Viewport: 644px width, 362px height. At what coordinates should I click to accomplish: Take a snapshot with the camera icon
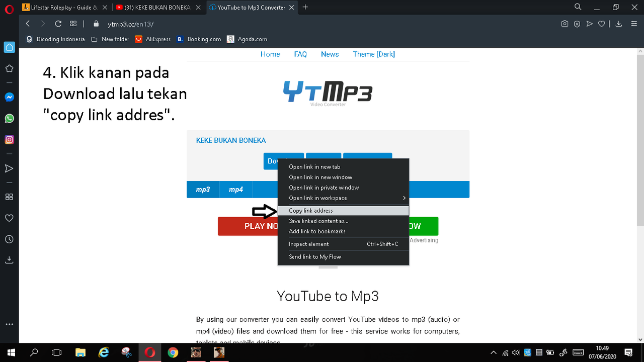pos(565,24)
